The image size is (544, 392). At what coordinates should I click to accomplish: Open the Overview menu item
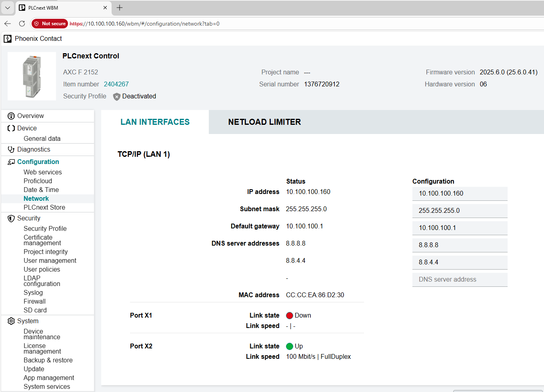[x=30, y=116]
